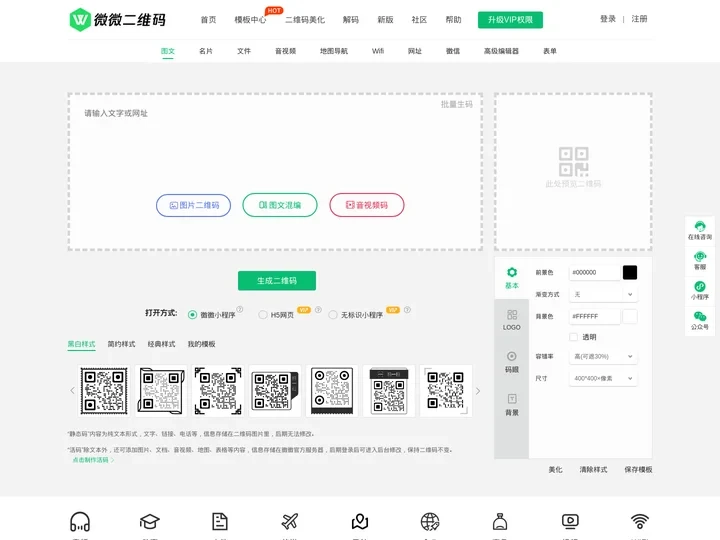720x540 pixels.
Task: Click the 升级VIP权限 button
Action: [x=510, y=20]
